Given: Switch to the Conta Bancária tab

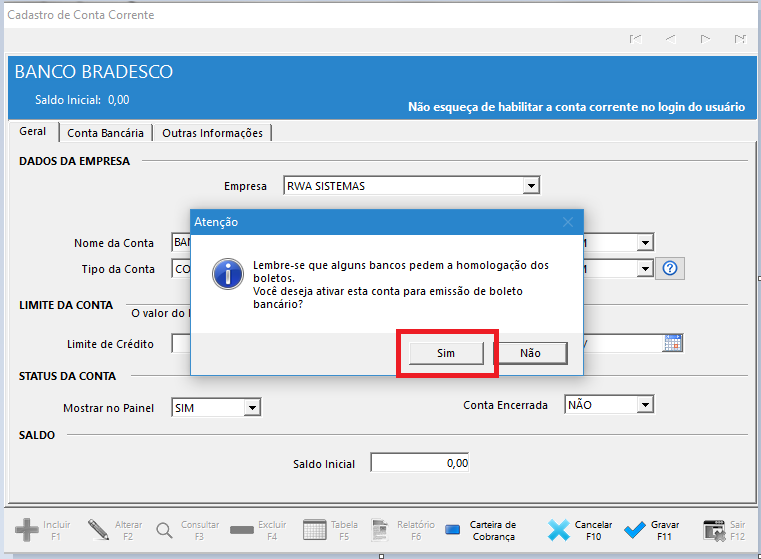Looking at the screenshot, I should [105, 133].
